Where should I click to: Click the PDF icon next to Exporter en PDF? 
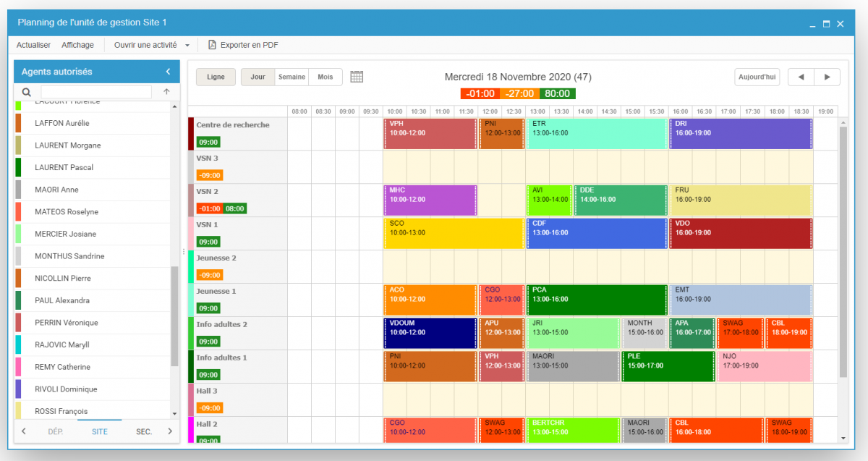(212, 45)
